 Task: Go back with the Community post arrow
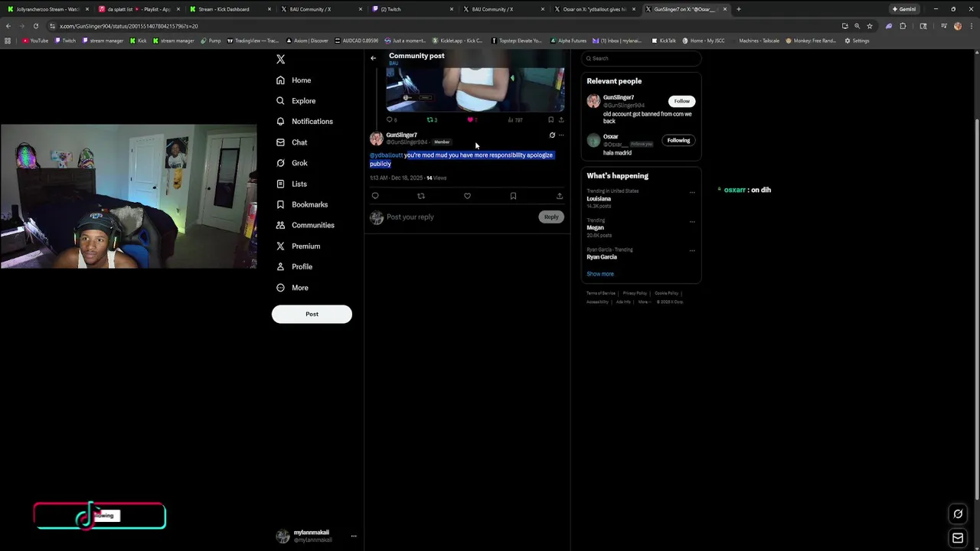tap(374, 58)
